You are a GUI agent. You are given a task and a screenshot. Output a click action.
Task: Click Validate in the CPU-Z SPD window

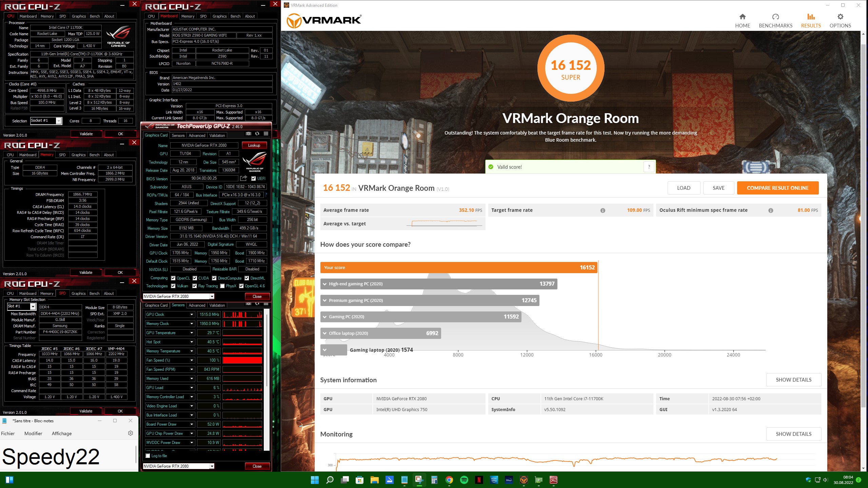point(86,411)
